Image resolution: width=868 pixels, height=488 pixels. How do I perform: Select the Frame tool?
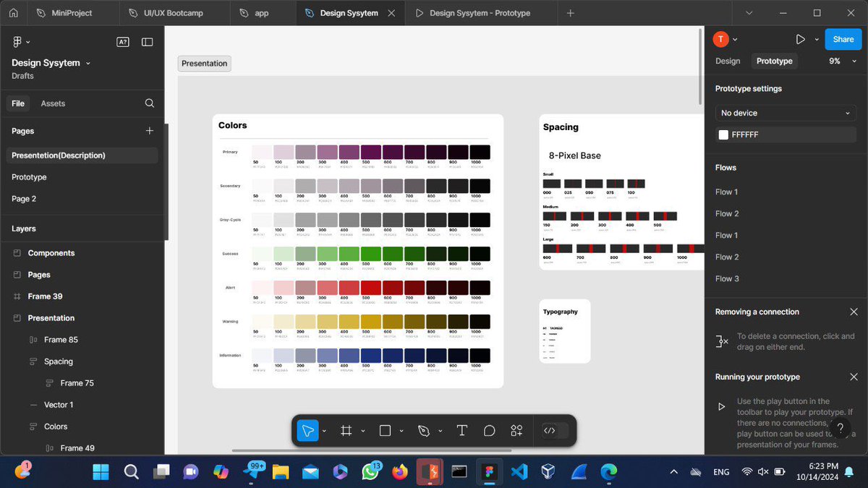pyautogui.click(x=346, y=431)
